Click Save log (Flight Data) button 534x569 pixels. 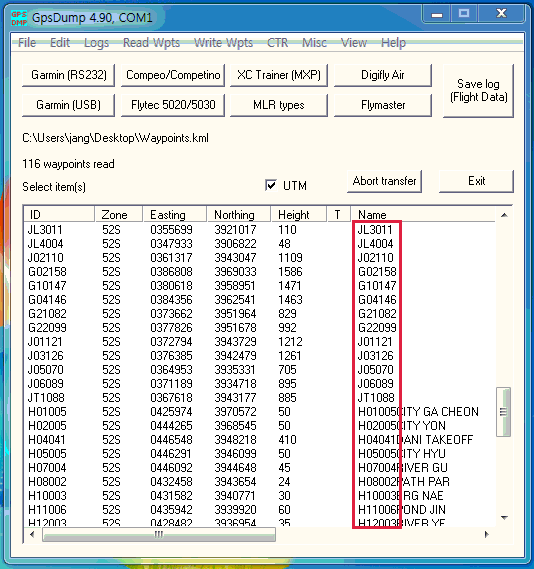(478, 91)
